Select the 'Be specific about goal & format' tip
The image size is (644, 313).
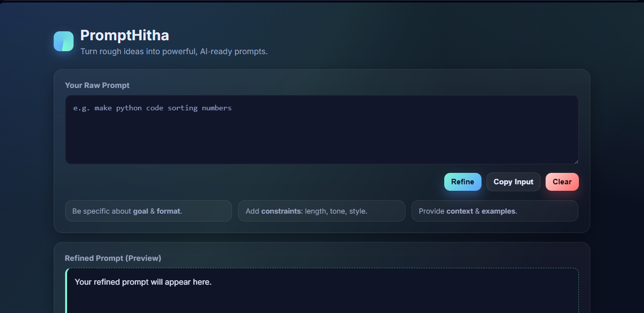click(x=148, y=211)
